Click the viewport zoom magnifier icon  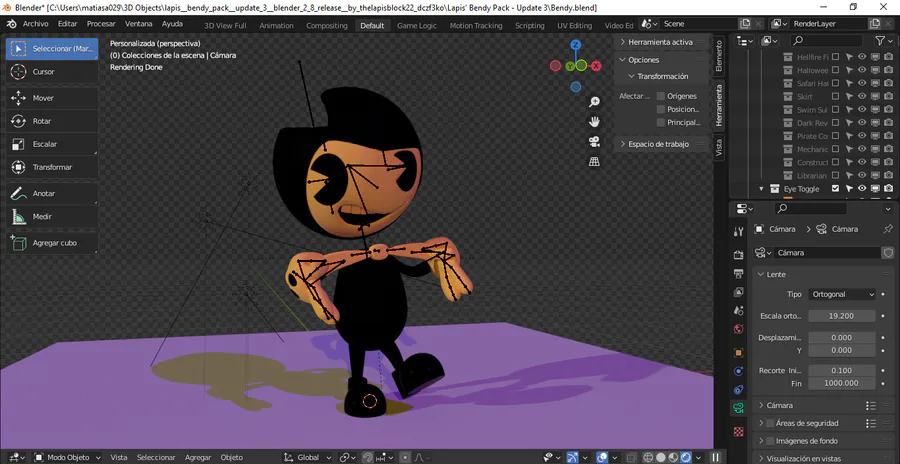595,102
